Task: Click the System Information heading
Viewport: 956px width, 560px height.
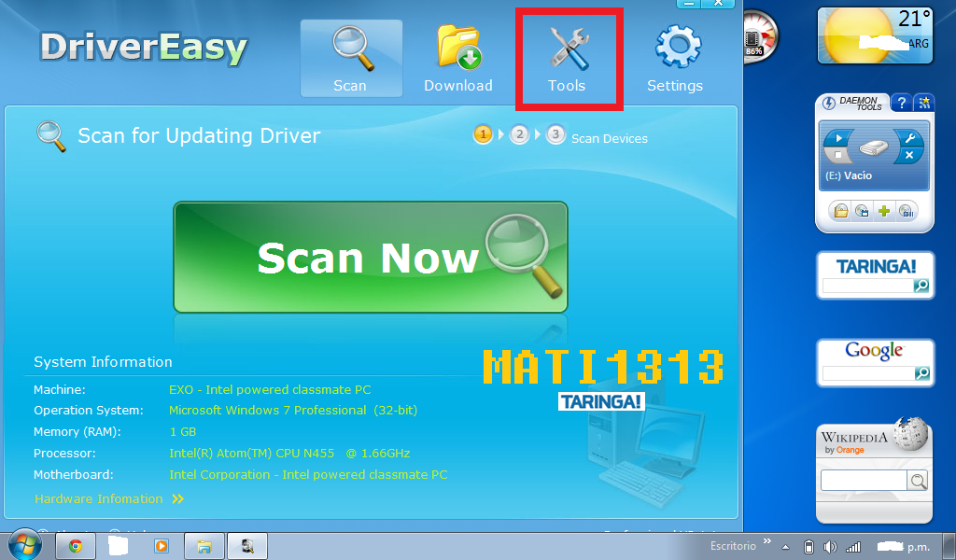Action: click(x=103, y=362)
